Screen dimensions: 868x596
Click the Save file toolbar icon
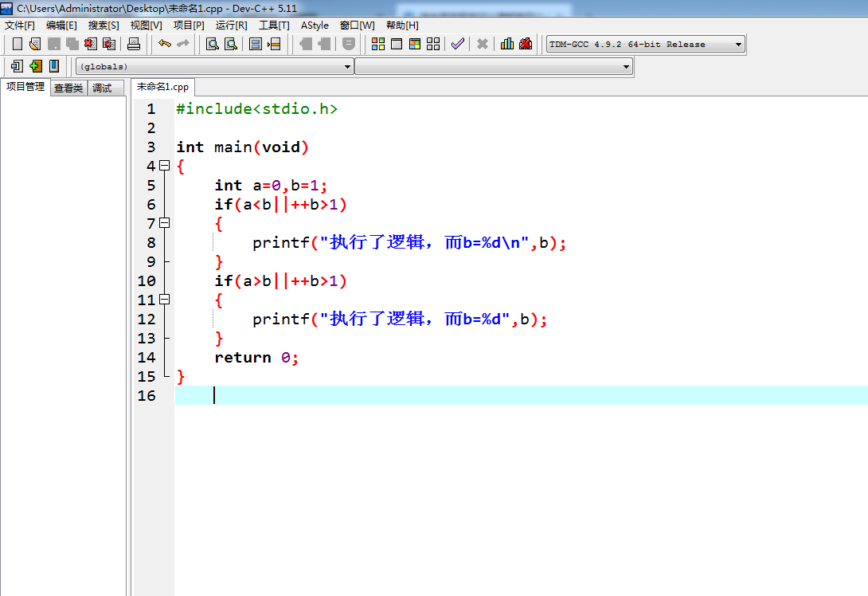[x=53, y=44]
